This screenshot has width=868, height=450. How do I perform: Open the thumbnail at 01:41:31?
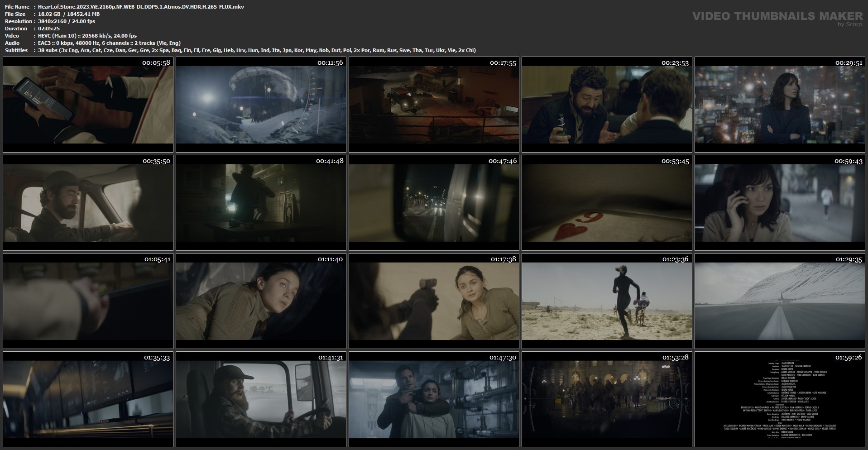point(261,399)
